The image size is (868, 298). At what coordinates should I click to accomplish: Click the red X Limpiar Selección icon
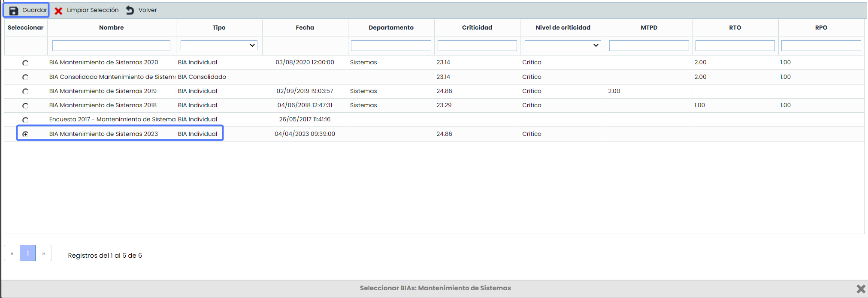(x=58, y=11)
